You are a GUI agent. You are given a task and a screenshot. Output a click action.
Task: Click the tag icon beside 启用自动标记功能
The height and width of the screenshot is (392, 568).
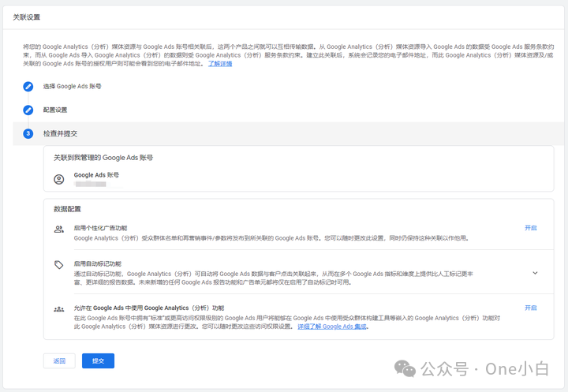point(58,265)
